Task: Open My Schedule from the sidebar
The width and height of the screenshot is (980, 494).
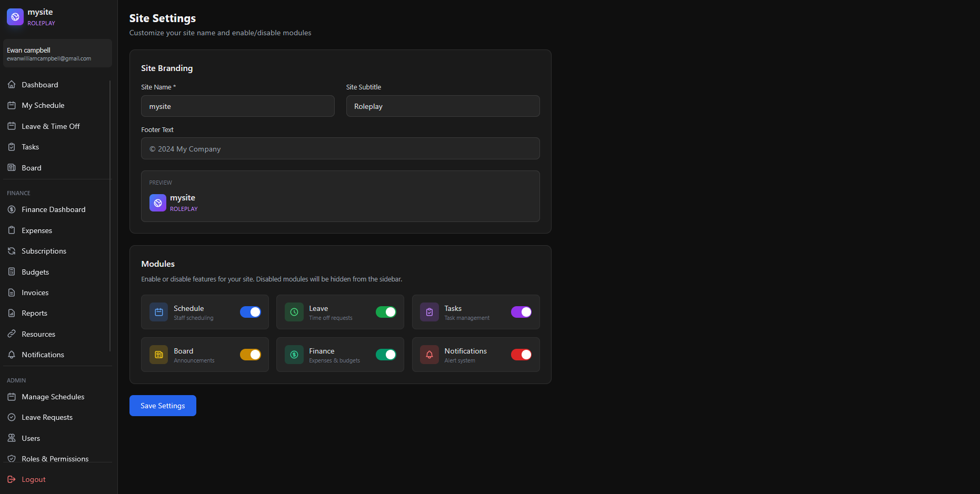Action: 43,105
